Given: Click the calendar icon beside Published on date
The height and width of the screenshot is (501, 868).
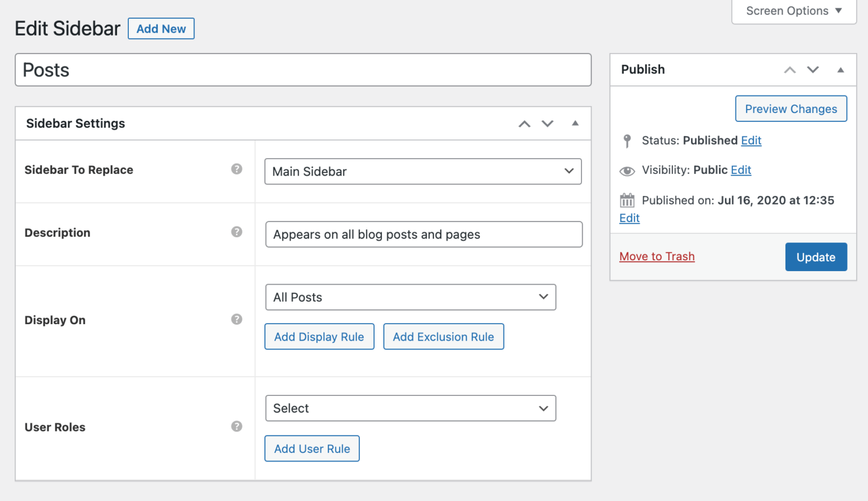Looking at the screenshot, I should pos(627,200).
